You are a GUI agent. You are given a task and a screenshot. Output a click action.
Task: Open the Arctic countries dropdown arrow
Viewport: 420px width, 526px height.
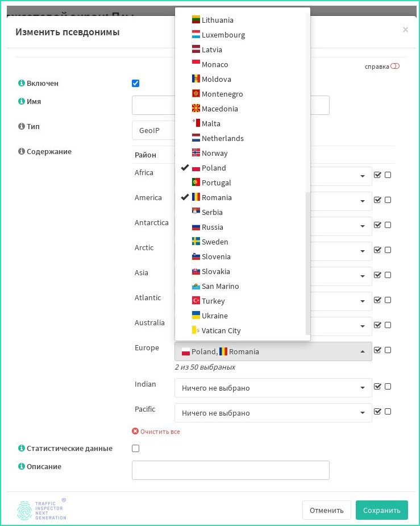point(363,251)
